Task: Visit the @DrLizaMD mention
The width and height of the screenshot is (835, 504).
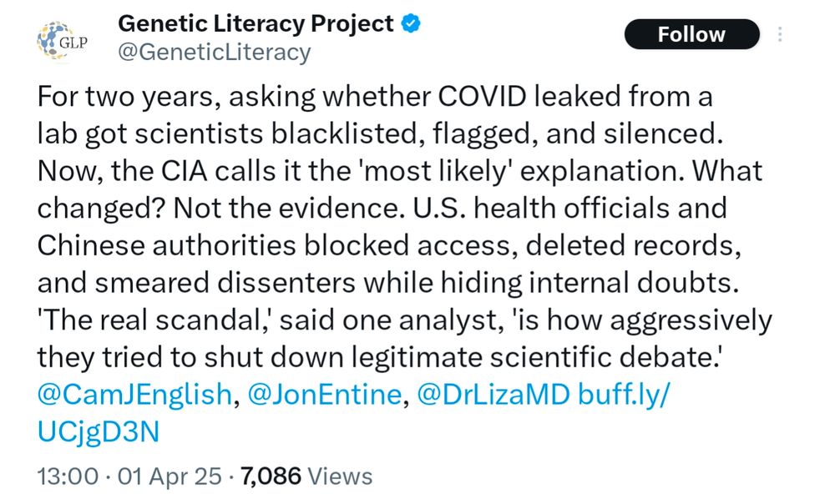Action: tap(493, 395)
